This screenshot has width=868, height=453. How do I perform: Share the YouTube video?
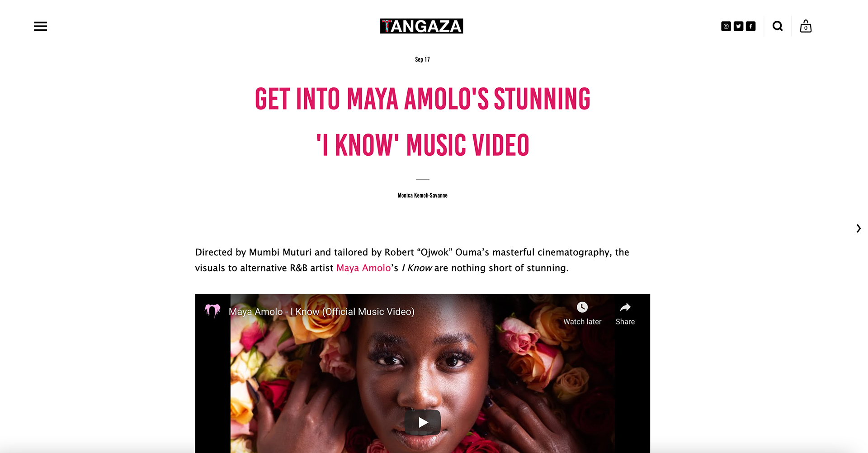coord(625,314)
